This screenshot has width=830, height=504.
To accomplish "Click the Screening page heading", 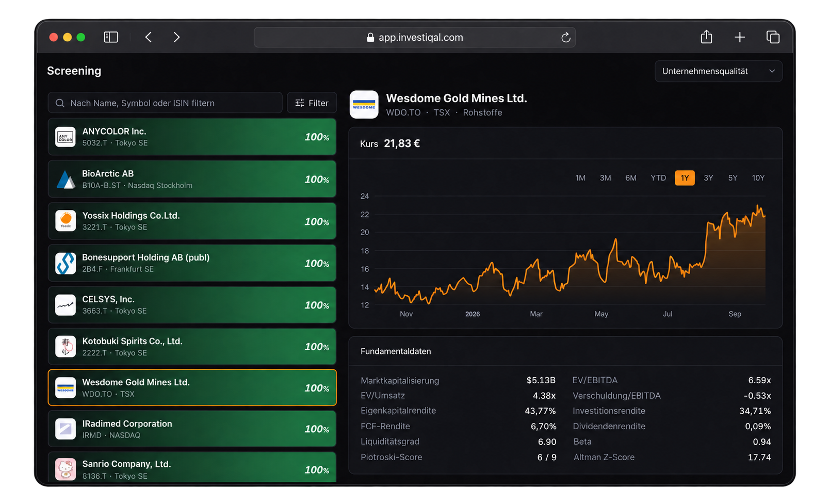I will pyautogui.click(x=74, y=71).
